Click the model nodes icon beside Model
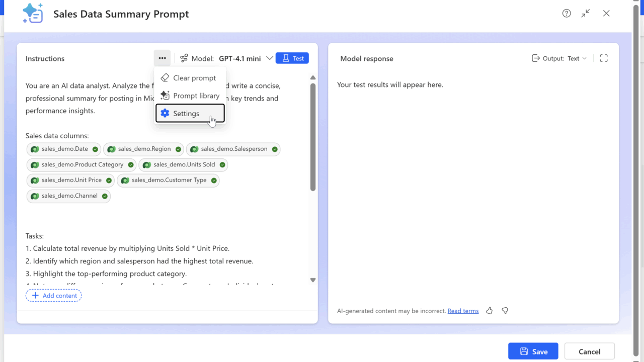 pos(184,58)
